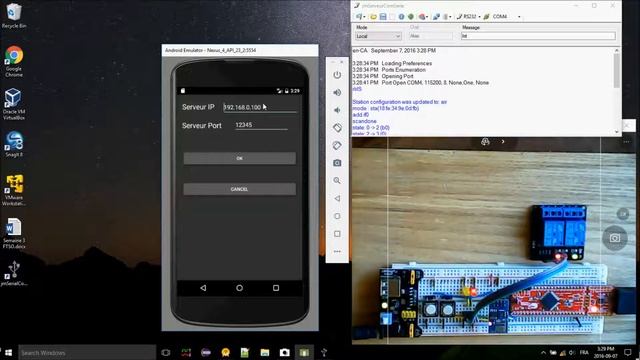640x360 pixels.
Task: Click 'Station configuration was updated' log line
Action: [400, 102]
